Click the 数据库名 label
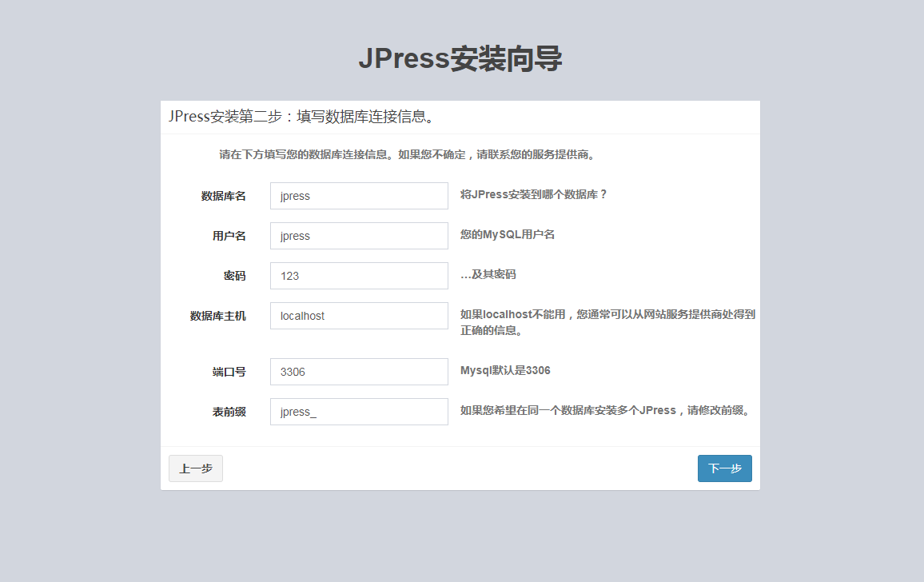924x582 pixels. [223, 197]
